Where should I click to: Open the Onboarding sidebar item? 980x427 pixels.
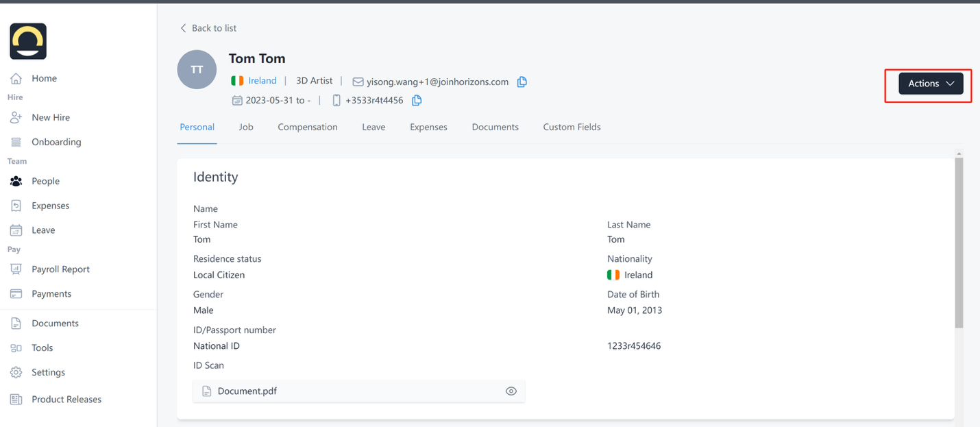[x=56, y=142]
